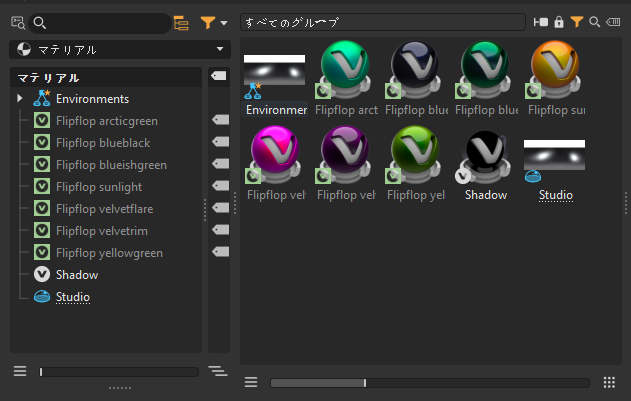
Task: Toggle the lock icon in the group toolbar
Action: pyautogui.click(x=559, y=22)
